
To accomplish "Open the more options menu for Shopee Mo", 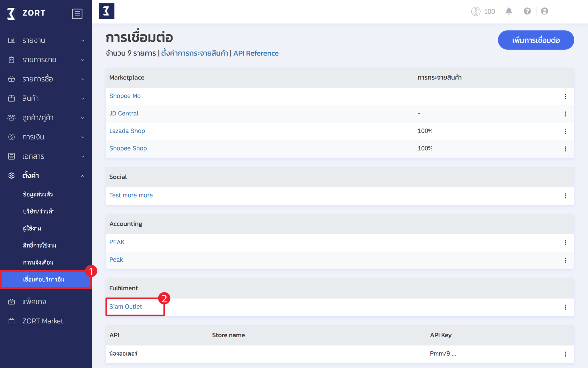I will pos(565,96).
